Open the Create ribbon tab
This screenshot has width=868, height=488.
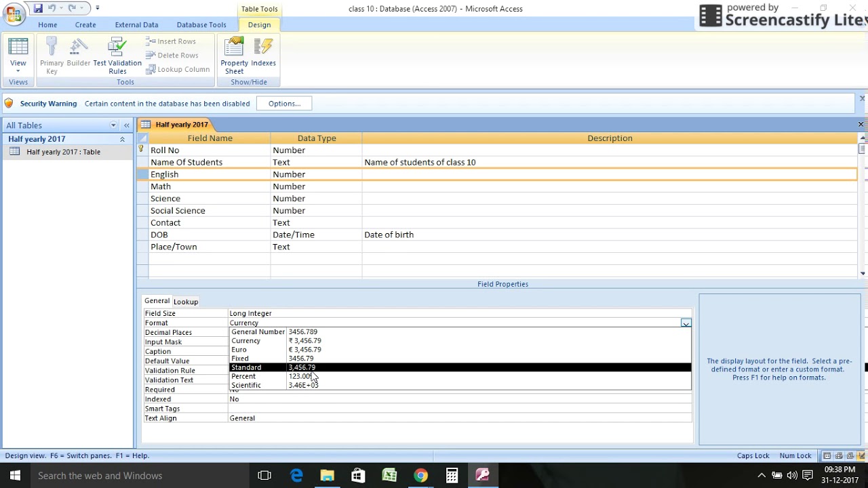85,24
